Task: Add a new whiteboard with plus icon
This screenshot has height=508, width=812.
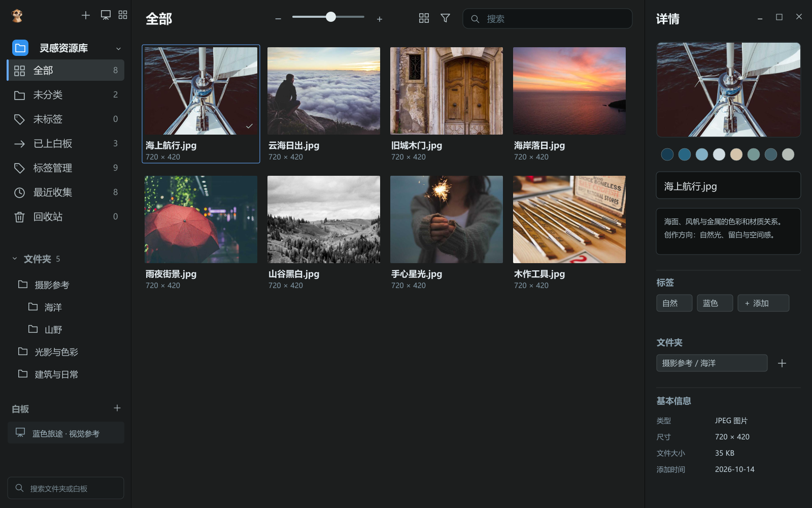Action: tap(117, 408)
